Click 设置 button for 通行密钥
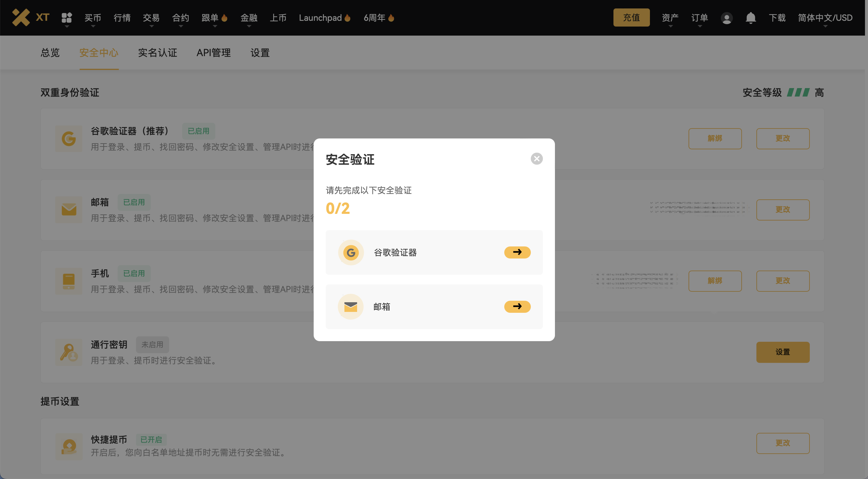Screen dimensions: 868x479 pyautogui.click(x=782, y=352)
